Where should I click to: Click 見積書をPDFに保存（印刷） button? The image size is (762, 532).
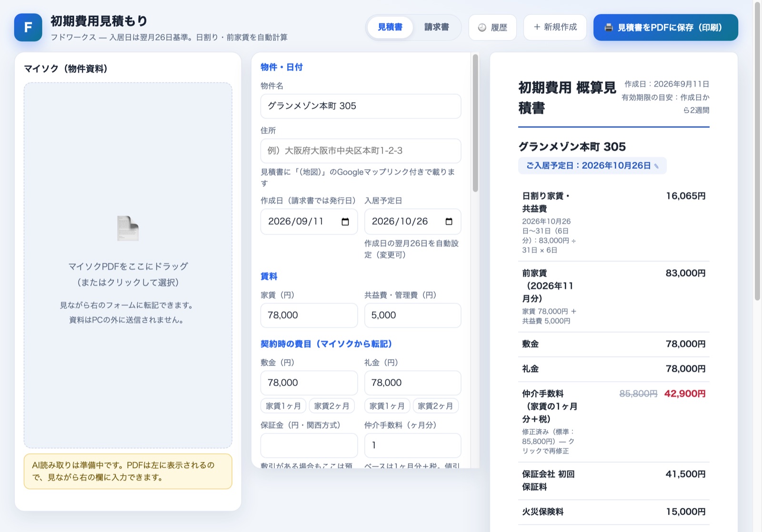point(665,27)
